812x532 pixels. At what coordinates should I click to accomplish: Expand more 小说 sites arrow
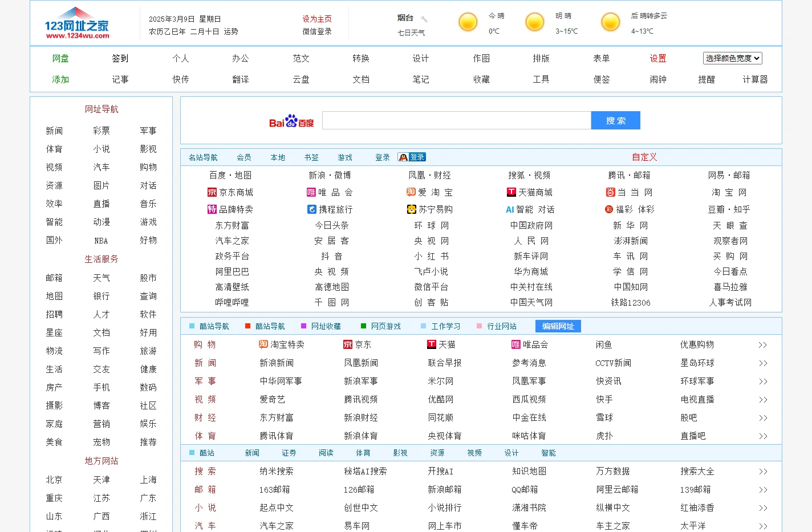(x=763, y=508)
